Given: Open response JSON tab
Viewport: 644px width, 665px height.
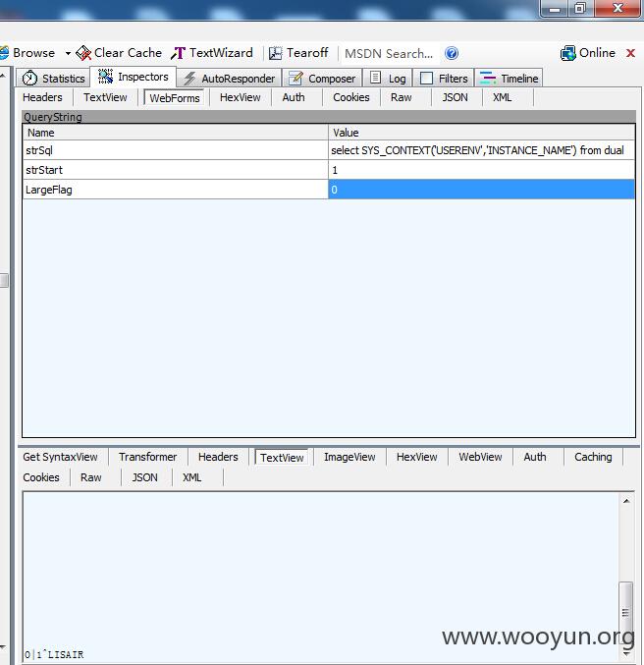Looking at the screenshot, I should (x=144, y=477).
